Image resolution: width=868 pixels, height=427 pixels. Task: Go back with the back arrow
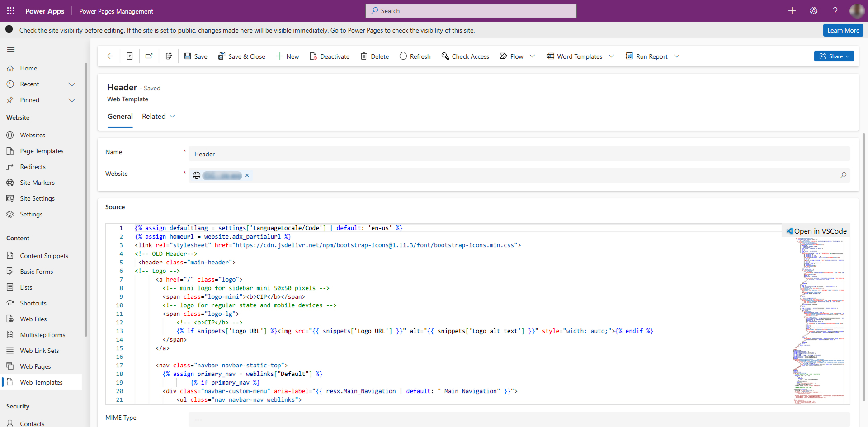110,56
